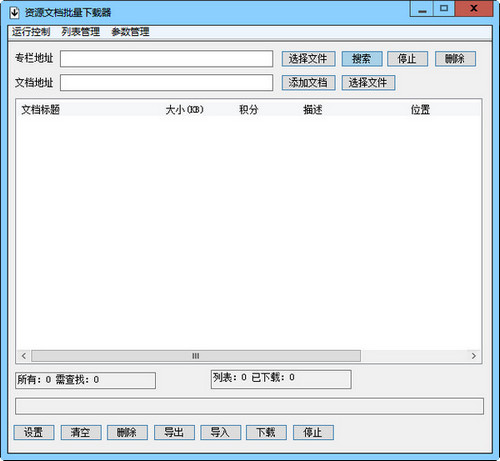Click the 下载 button

[x=266, y=433]
